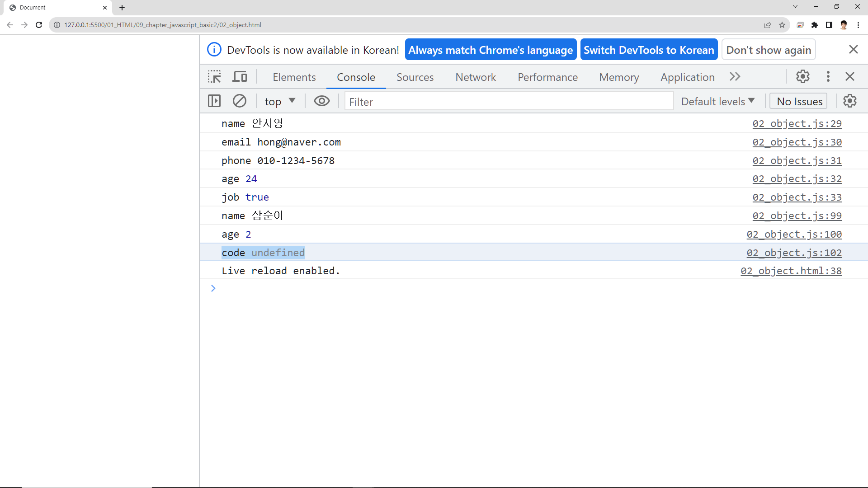Activate the inspect element picker icon
Screen dimensions: 868x488
click(214, 77)
